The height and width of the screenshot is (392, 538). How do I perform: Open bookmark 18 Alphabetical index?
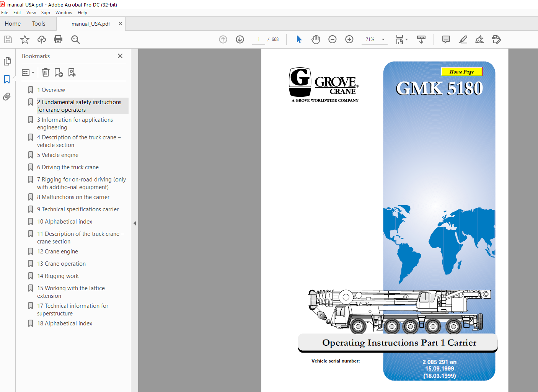[65, 323]
